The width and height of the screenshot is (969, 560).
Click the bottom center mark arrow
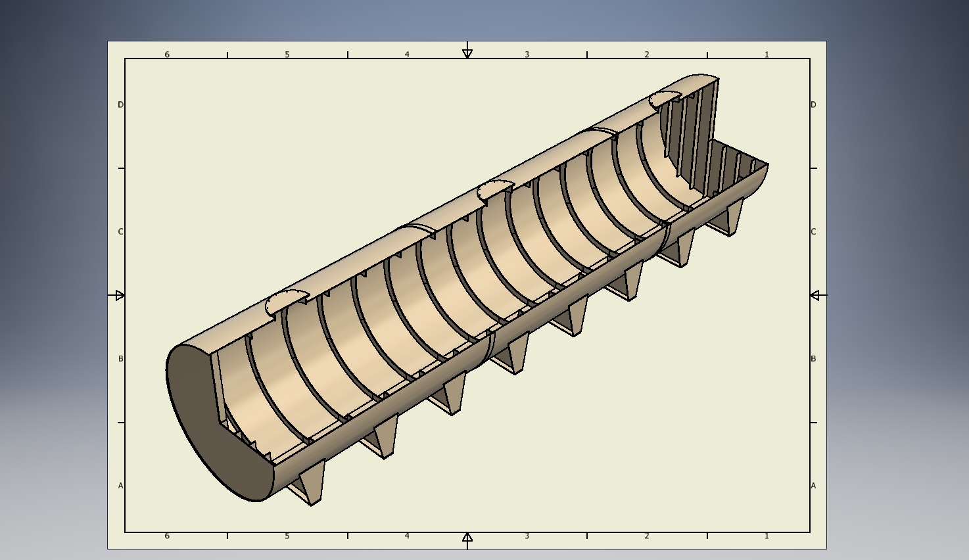[467, 538]
